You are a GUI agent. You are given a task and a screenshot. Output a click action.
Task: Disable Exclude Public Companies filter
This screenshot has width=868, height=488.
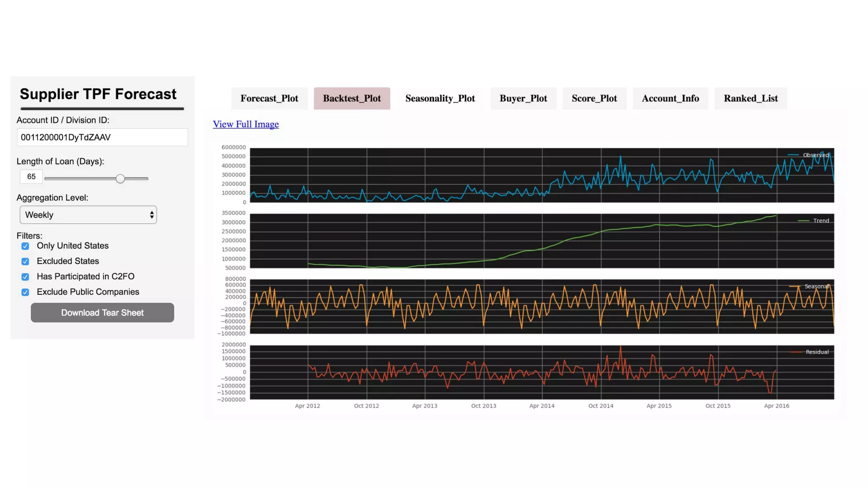(x=25, y=292)
